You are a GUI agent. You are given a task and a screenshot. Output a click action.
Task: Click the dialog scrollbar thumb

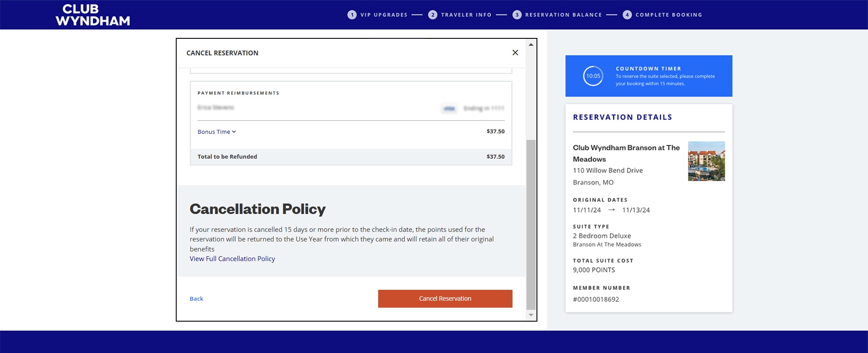click(x=531, y=224)
